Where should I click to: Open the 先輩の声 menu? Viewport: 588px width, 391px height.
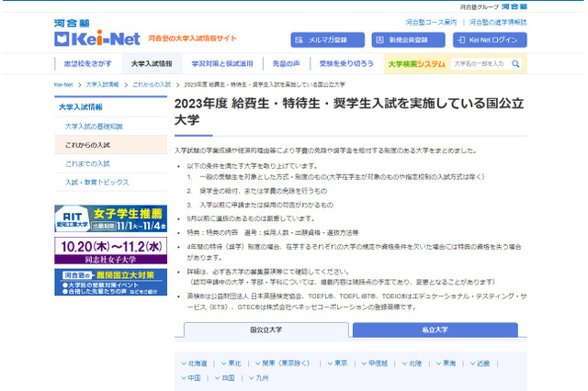click(x=286, y=64)
